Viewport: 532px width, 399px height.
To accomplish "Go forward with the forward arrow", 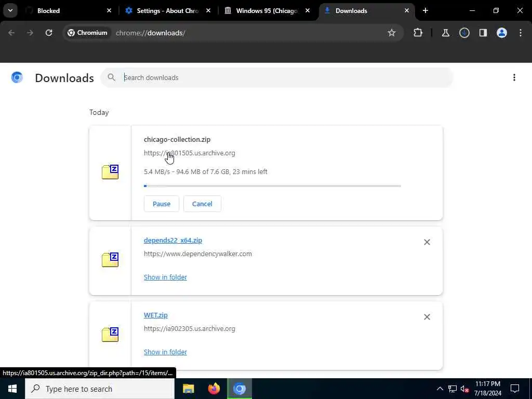I will [30, 33].
